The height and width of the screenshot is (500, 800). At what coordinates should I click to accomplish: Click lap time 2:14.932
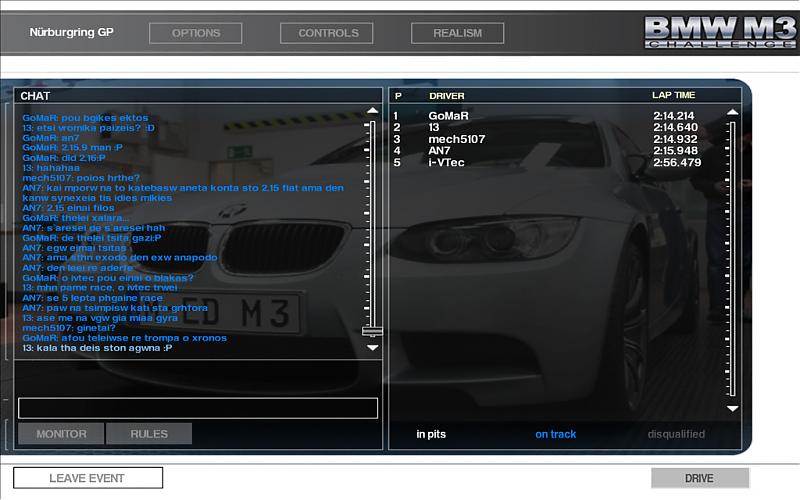[x=676, y=139]
